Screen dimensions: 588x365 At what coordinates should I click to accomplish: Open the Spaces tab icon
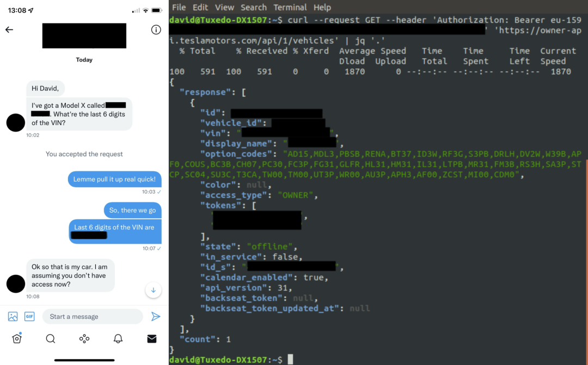click(84, 339)
